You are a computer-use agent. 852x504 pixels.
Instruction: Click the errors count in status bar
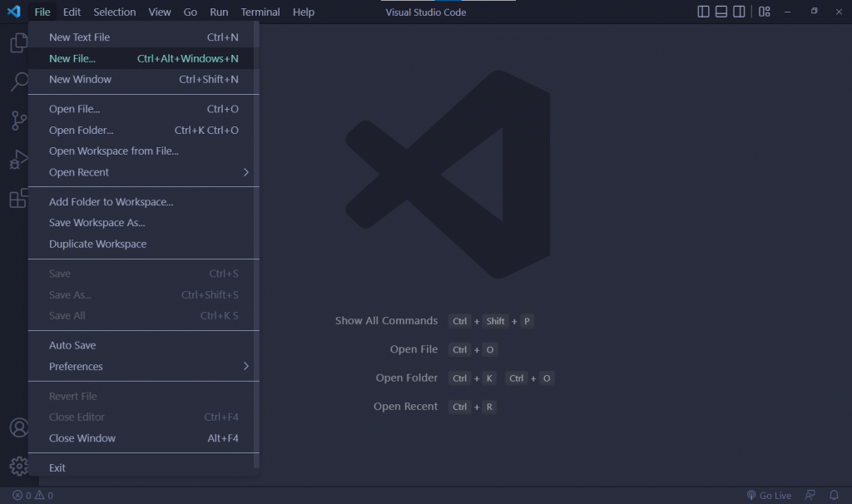coord(22,496)
